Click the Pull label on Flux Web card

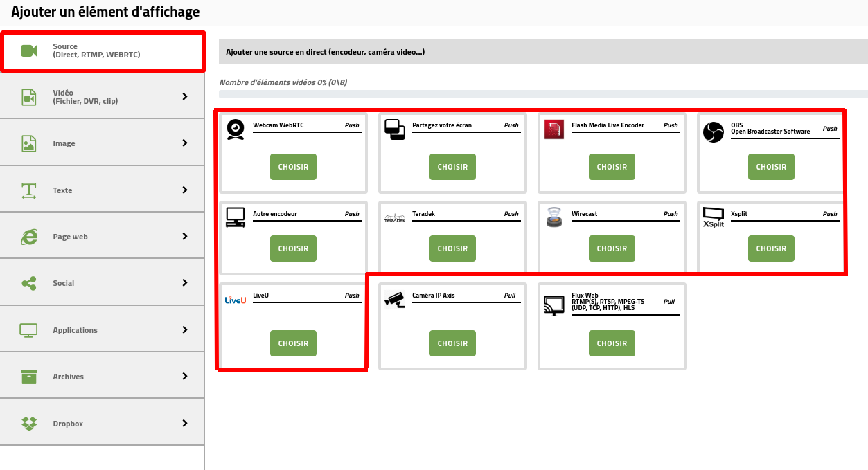pyautogui.click(x=669, y=302)
